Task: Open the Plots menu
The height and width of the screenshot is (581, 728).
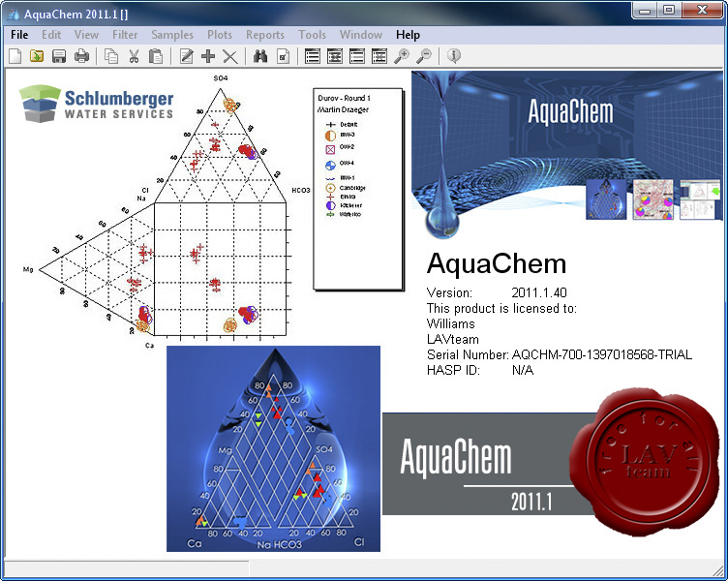Action: pos(220,35)
